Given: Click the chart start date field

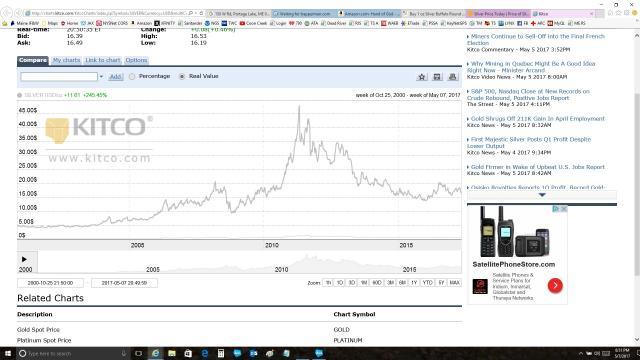Looking at the screenshot, I should 50,283.
